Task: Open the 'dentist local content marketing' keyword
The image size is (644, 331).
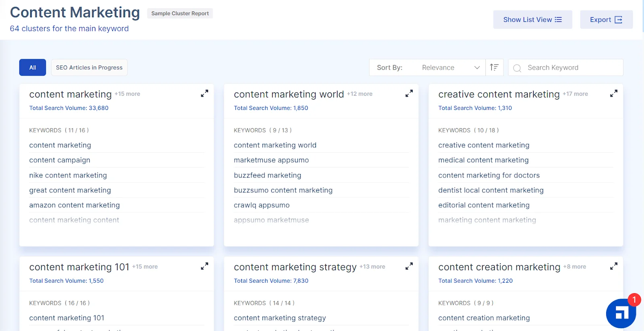Action: click(491, 190)
